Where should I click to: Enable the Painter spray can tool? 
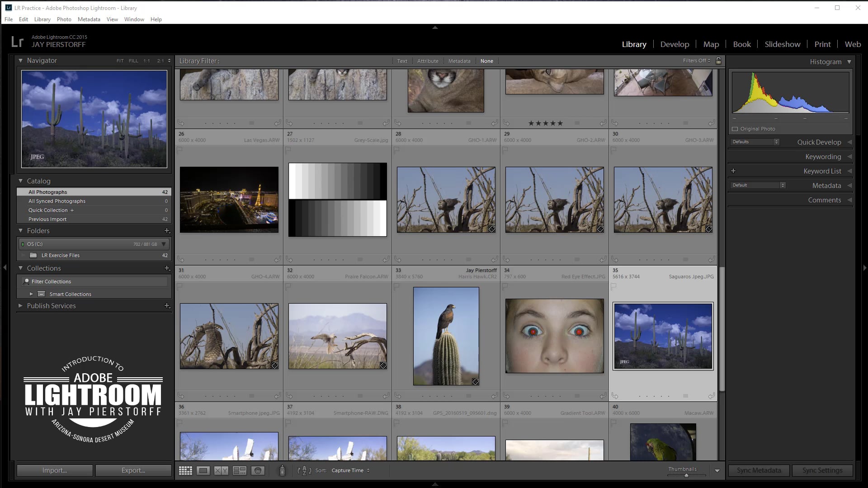coord(282,470)
